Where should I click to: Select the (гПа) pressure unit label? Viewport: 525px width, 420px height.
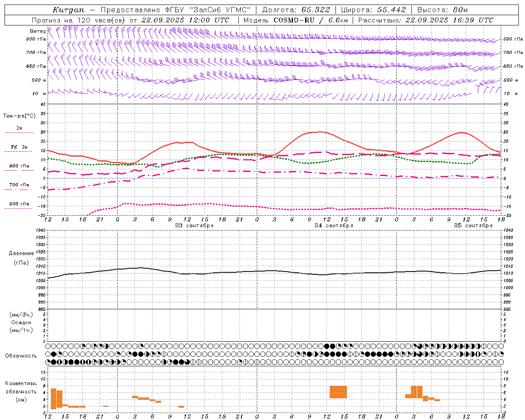click(21, 262)
